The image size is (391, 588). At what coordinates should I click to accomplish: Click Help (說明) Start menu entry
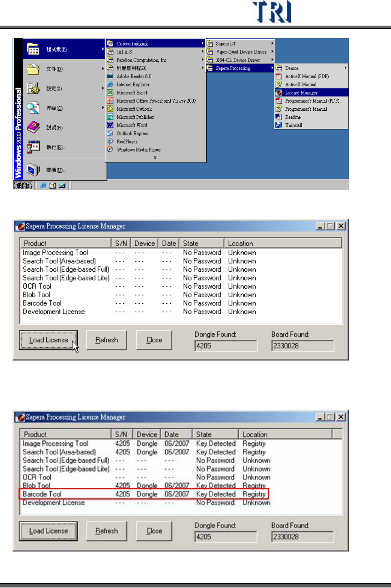point(64,127)
